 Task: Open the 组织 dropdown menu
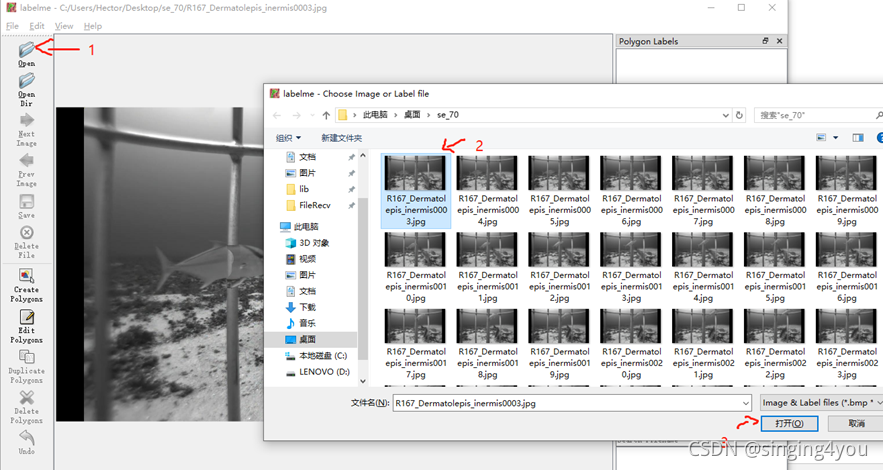288,138
